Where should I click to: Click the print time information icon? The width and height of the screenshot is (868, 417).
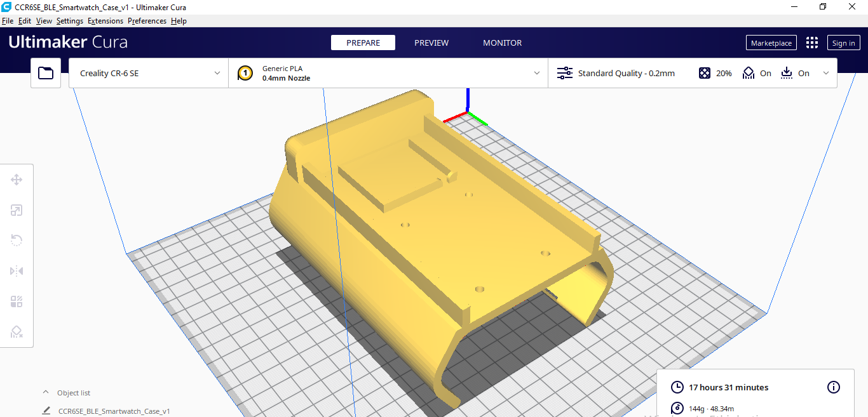point(834,387)
